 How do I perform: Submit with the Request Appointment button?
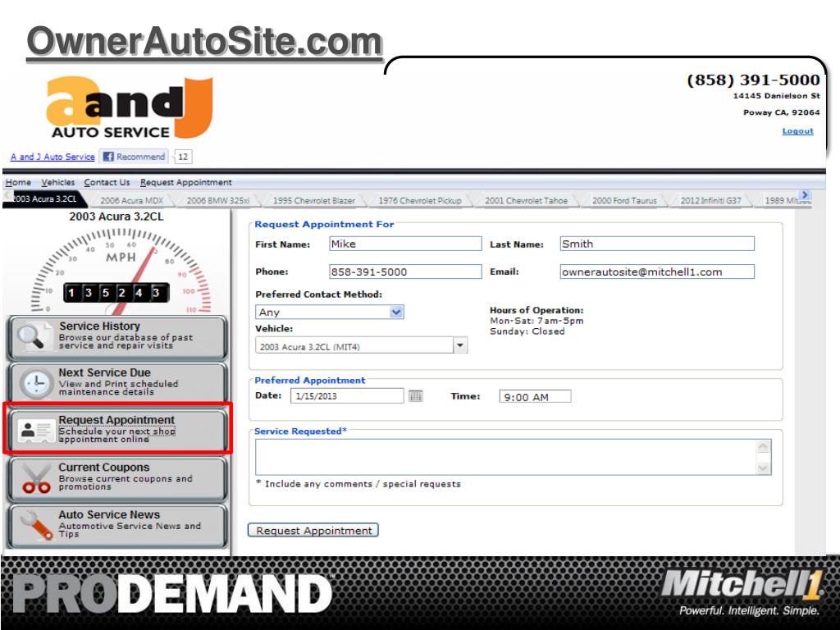(x=313, y=531)
